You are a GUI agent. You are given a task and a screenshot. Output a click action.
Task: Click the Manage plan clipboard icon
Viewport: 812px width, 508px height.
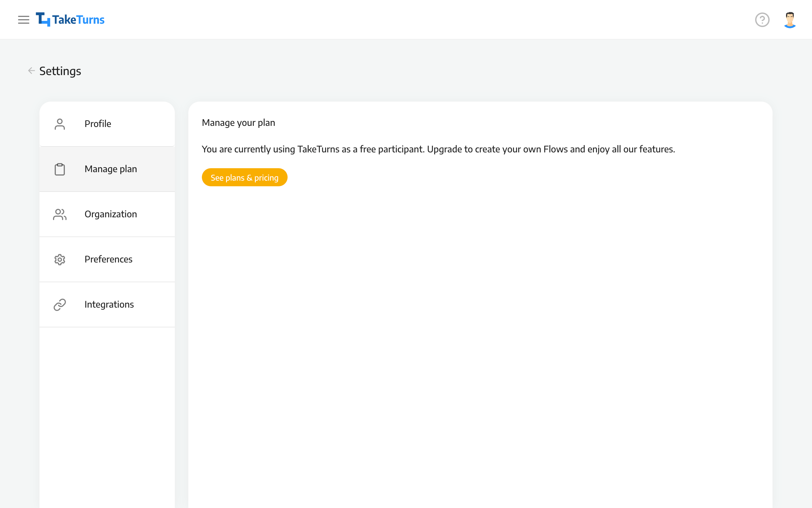(60, 169)
